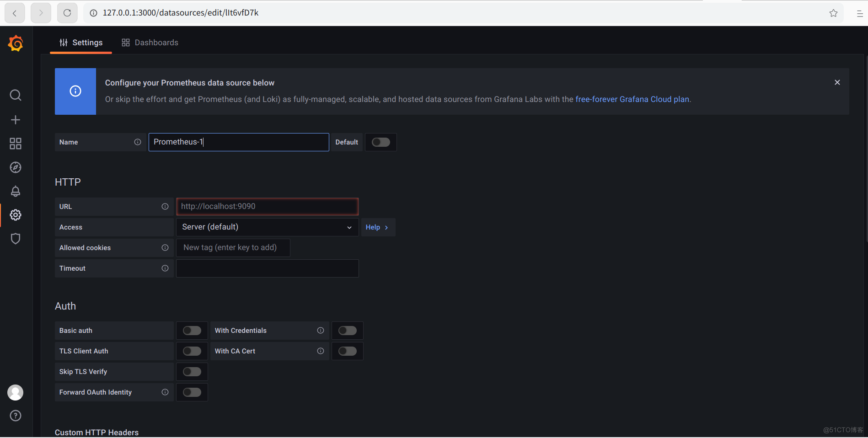The image size is (868, 438).
Task: Open the free-forever Grafana Cloud plan link
Action: coord(632,99)
